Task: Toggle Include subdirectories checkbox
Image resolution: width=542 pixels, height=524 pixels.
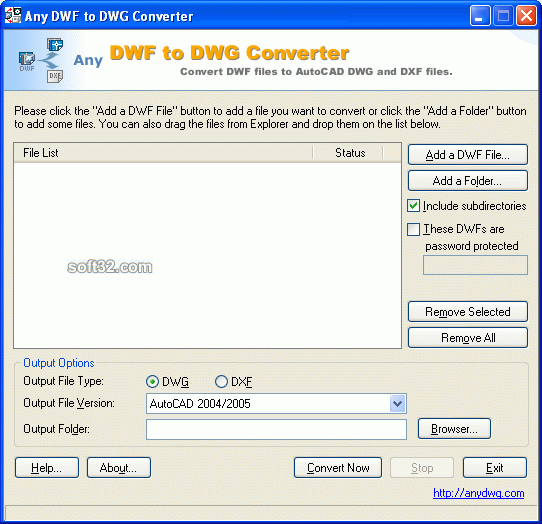Action: coord(413,206)
